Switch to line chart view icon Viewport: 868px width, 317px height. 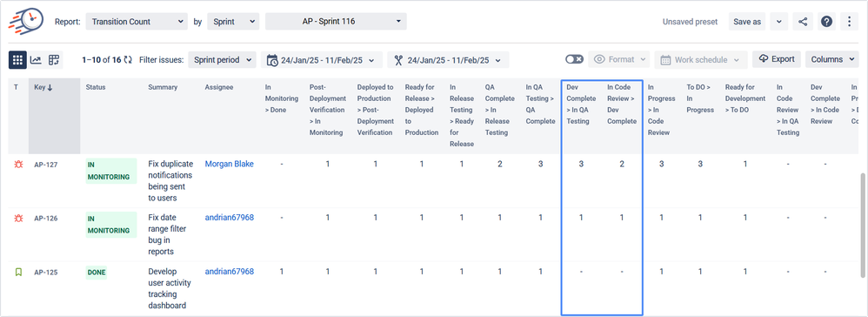coord(36,60)
